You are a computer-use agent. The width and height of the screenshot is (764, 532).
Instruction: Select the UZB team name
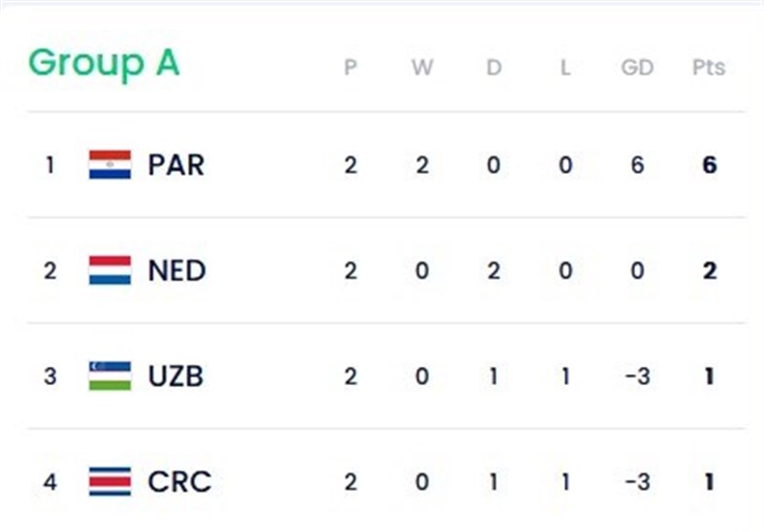176,375
